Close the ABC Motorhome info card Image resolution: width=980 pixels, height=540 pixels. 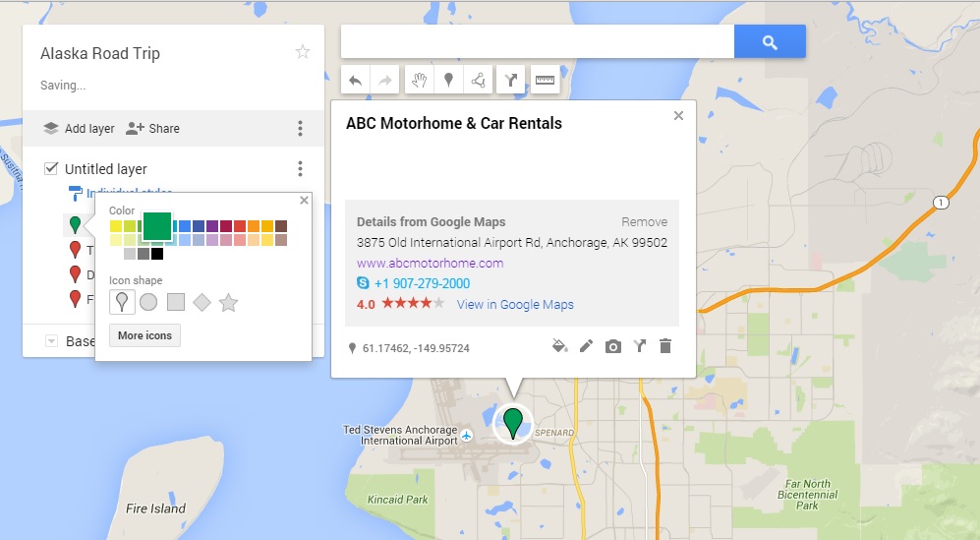[x=679, y=116]
